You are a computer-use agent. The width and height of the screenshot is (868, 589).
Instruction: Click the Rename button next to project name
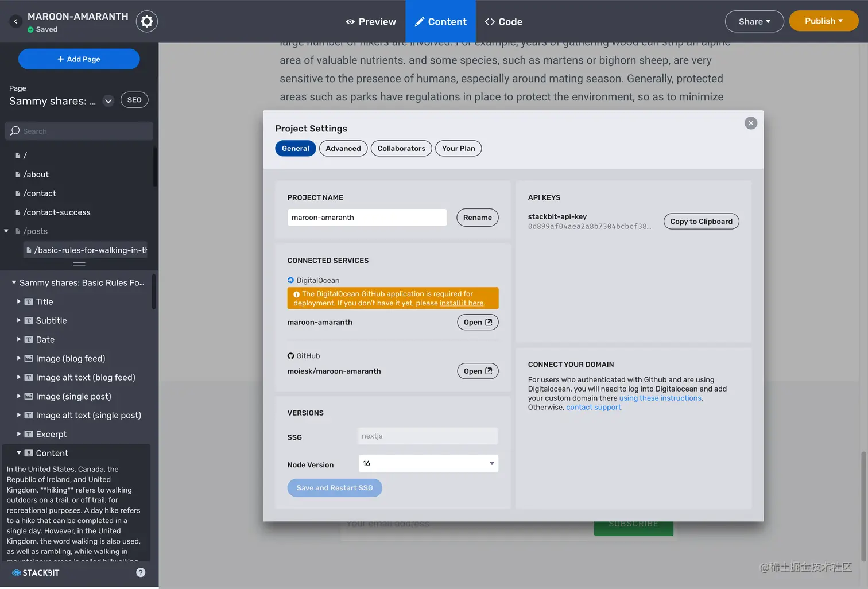(477, 217)
